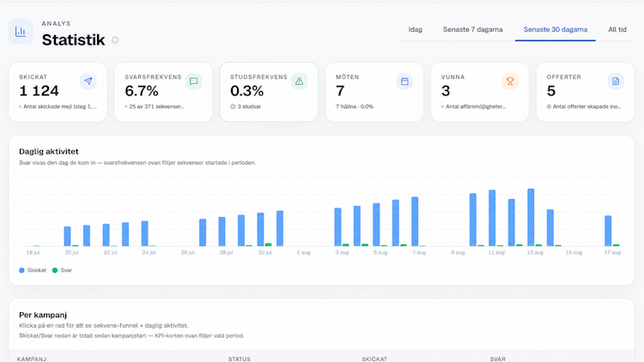The width and height of the screenshot is (644, 362).
Task: Click the green Svar bar at 30 jul
Action: (x=268, y=244)
